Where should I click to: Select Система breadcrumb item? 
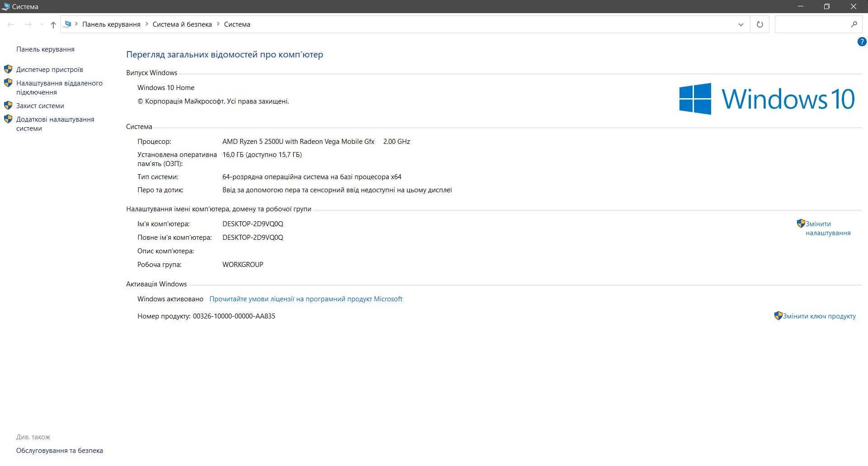[237, 24]
